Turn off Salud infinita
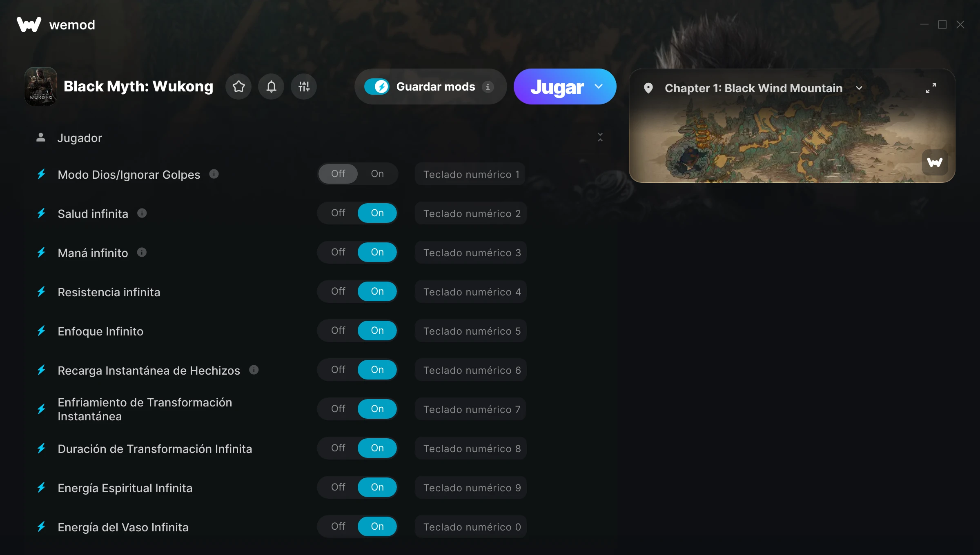The width and height of the screenshot is (980, 555). pyautogui.click(x=338, y=213)
